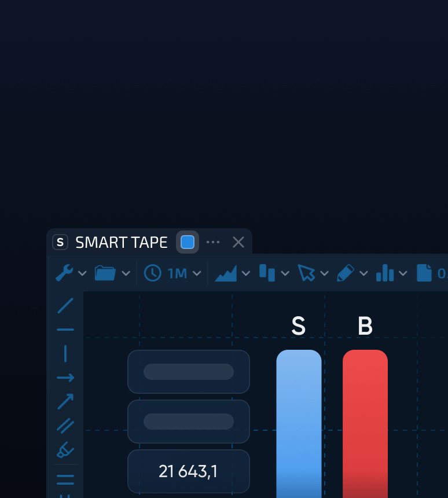Expand the pencil drawing tools dropdown
This screenshot has height=498, width=448.
[363, 273]
